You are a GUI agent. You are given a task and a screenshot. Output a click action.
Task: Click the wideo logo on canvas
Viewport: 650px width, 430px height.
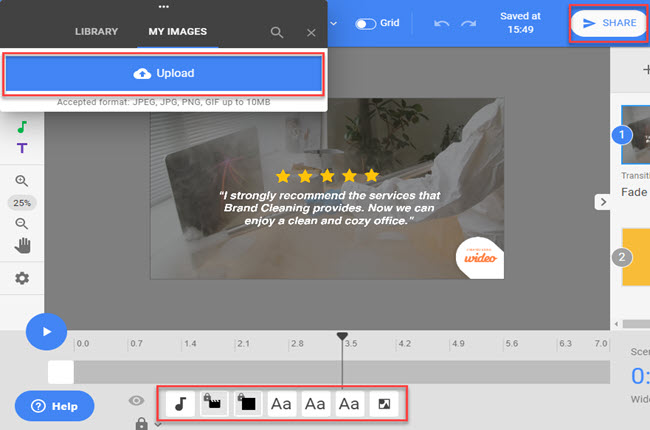(480, 258)
